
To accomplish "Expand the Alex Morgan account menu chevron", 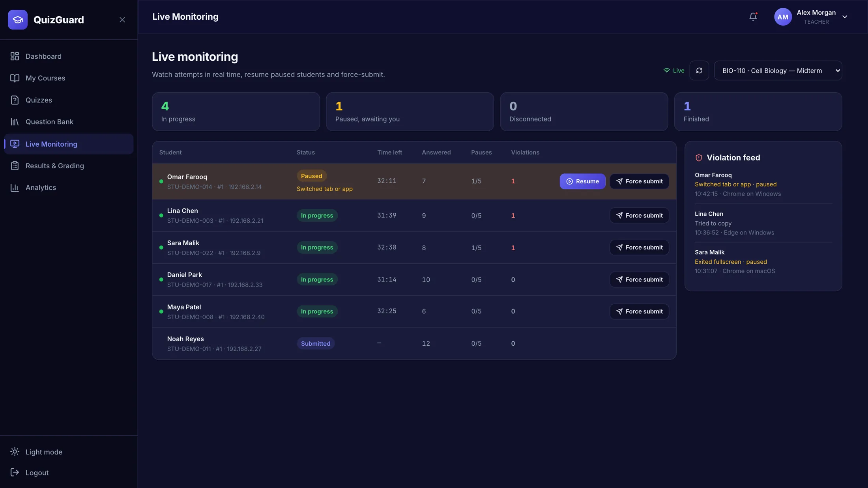I will (845, 17).
